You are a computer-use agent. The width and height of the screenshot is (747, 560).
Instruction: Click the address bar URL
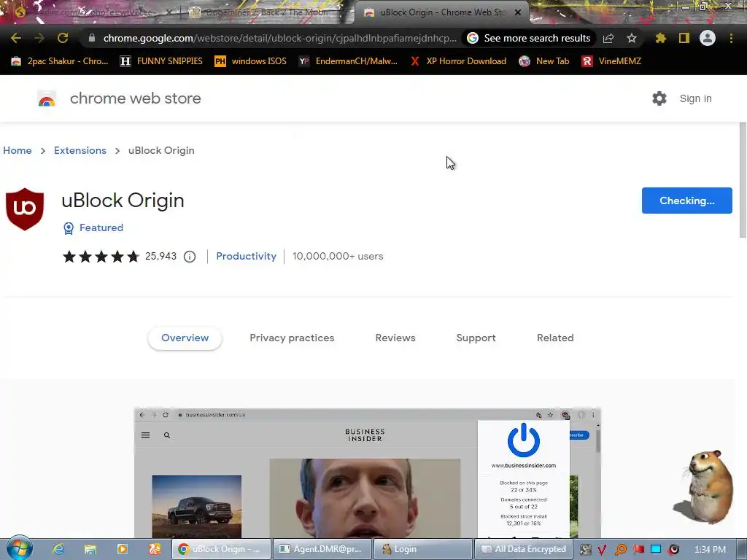pos(279,38)
